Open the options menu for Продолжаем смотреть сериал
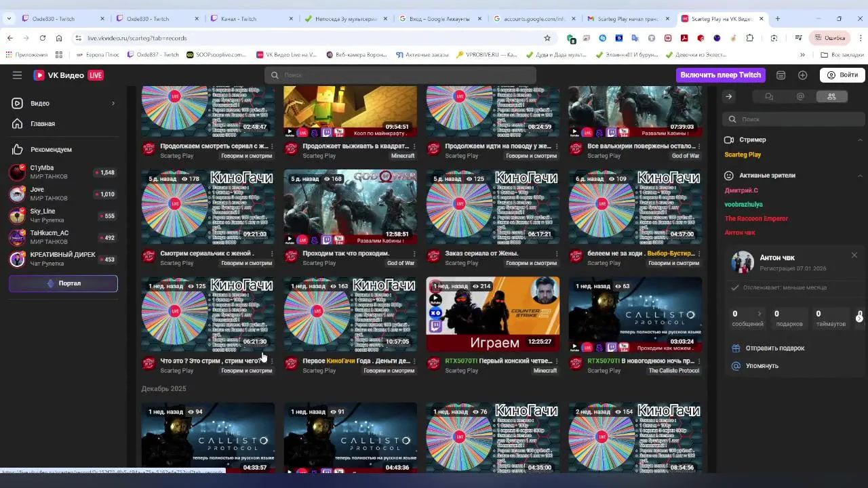This screenshot has width=868, height=488. [x=272, y=146]
